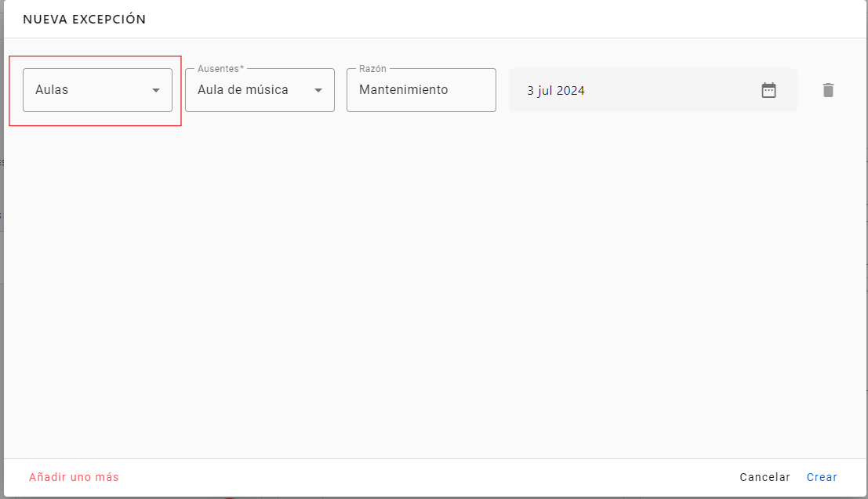Open the calendar date picker icon
The height and width of the screenshot is (499, 868).
[x=768, y=90]
